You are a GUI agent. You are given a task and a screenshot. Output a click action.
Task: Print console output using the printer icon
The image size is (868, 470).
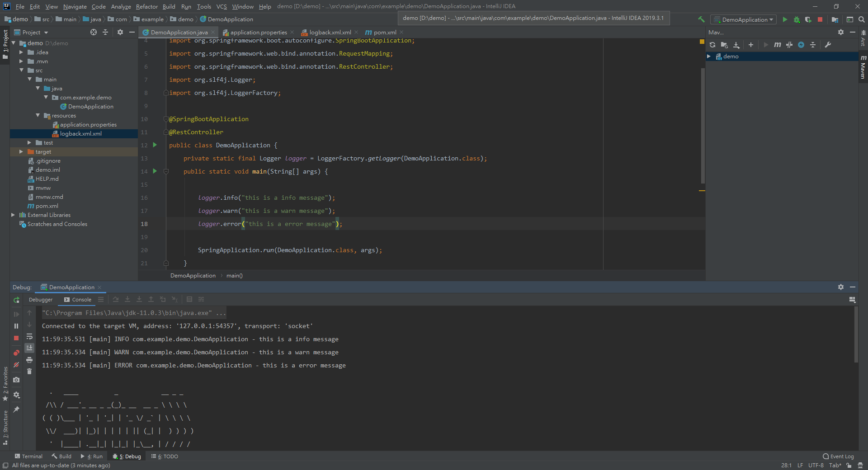(29, 360)
